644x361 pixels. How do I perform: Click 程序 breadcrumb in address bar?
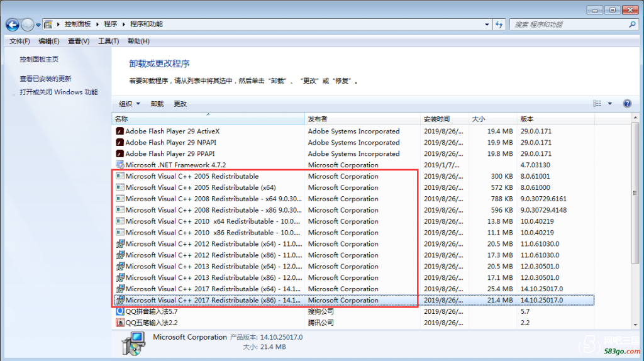pos(111,25)
